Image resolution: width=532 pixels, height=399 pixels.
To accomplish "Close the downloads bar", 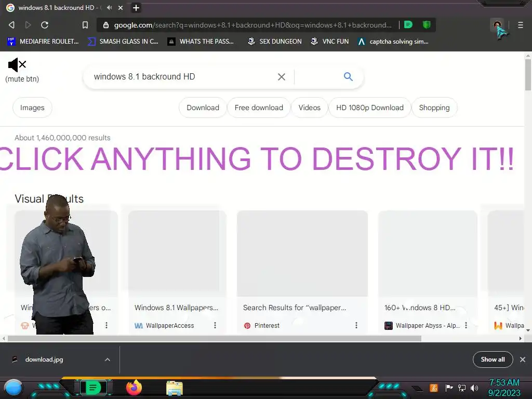I will coord(523,360).
